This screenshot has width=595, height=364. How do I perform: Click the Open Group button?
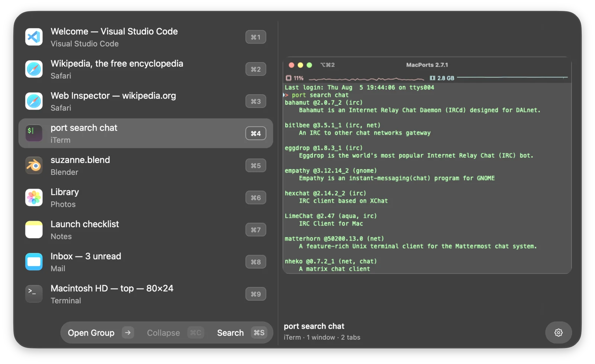100,332
